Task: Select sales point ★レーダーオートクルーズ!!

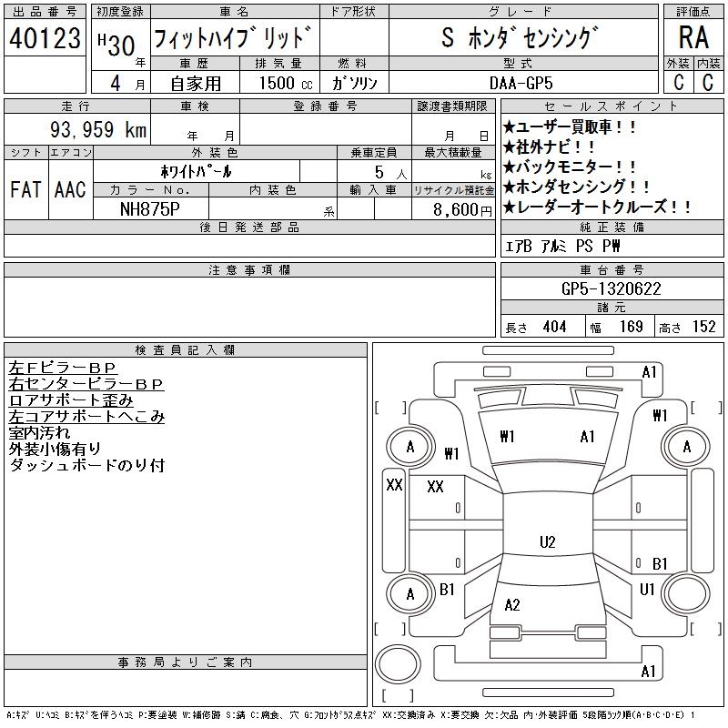Action: tap(597, 207)
